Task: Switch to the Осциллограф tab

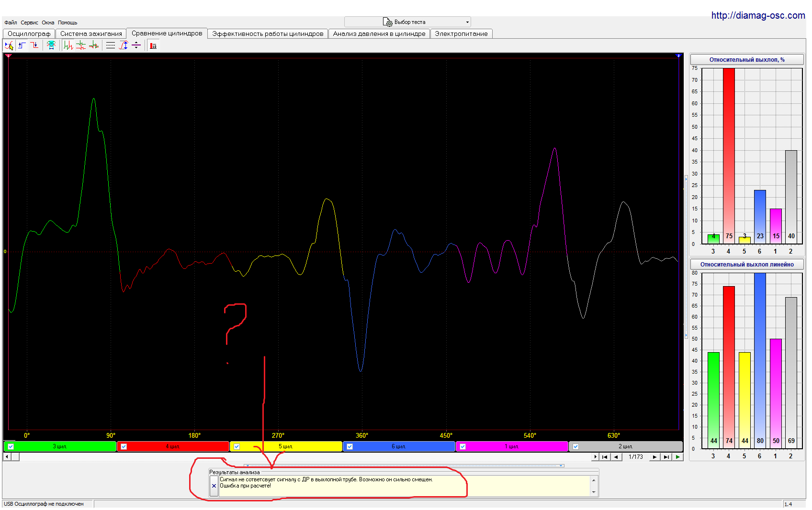Action: pyautogui.click(x=29, y=33)
